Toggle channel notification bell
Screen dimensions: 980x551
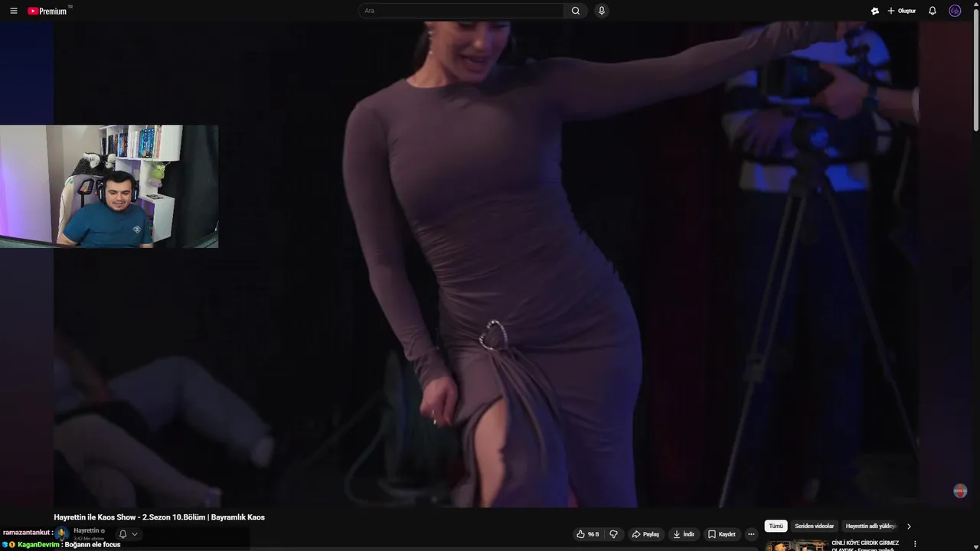(122, 534)
